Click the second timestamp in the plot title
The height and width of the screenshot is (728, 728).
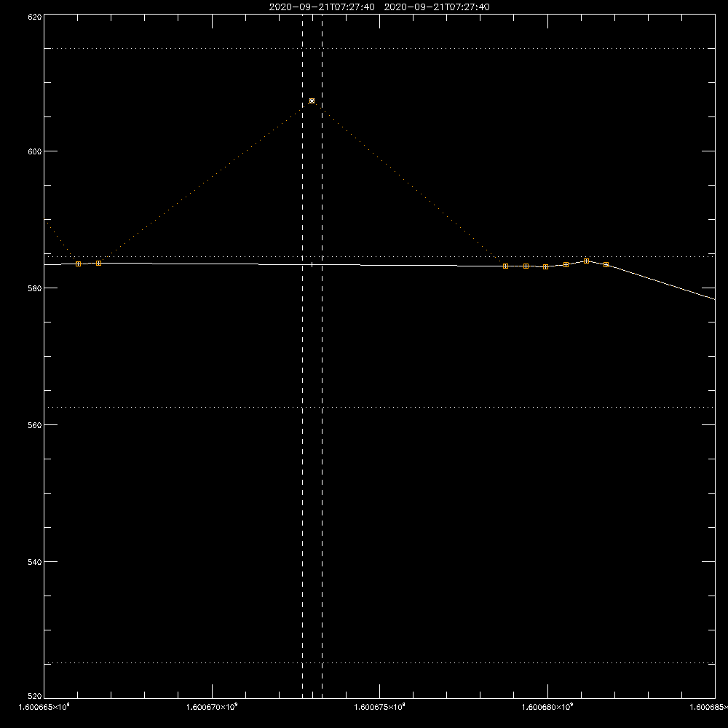coord(437,7)
